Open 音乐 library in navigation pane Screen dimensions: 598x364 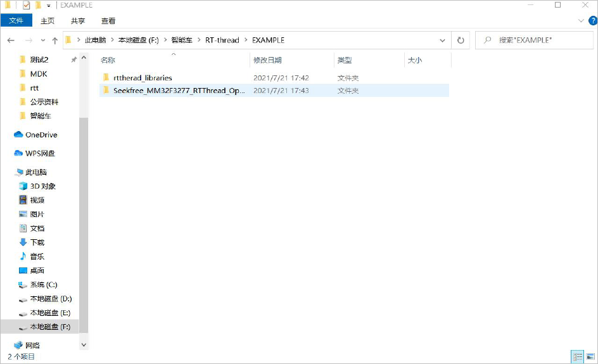(x=37, y=256)
